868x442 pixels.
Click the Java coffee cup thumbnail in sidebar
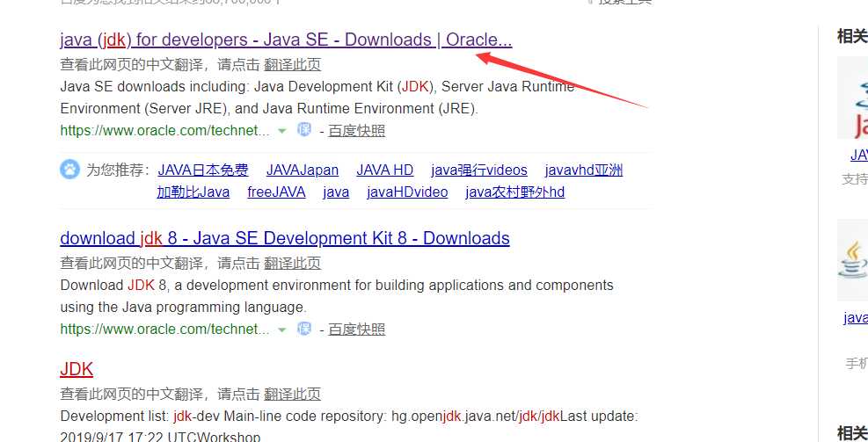point(852,260)
